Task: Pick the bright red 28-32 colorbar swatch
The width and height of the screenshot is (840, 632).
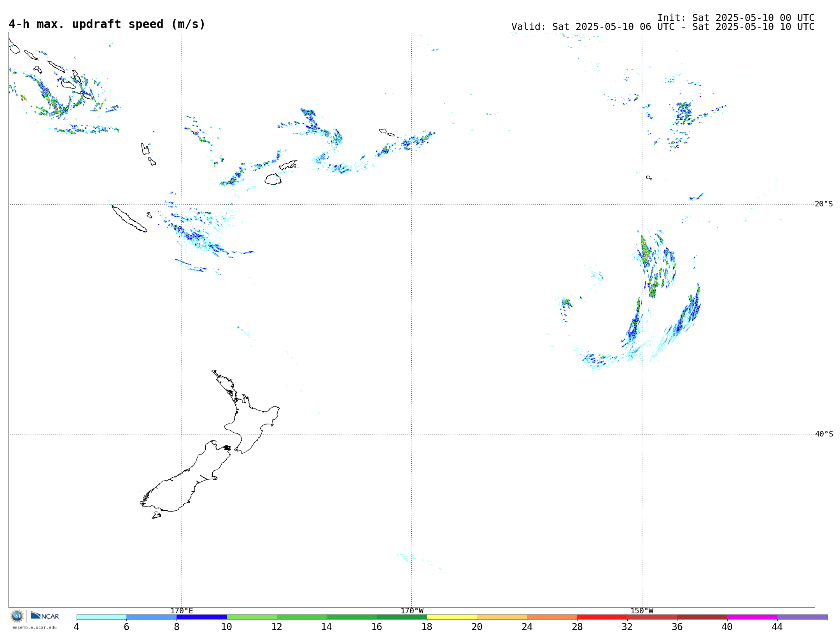Action: [602, 617]
